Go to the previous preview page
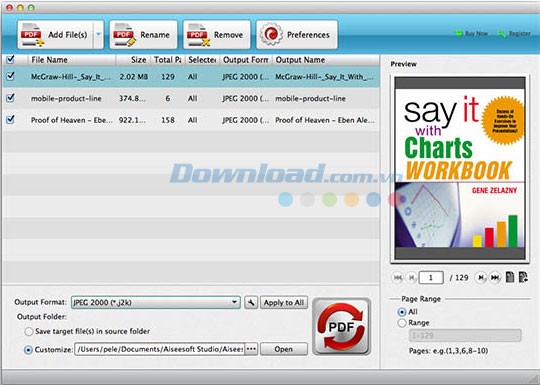 (x=412, y=278)
